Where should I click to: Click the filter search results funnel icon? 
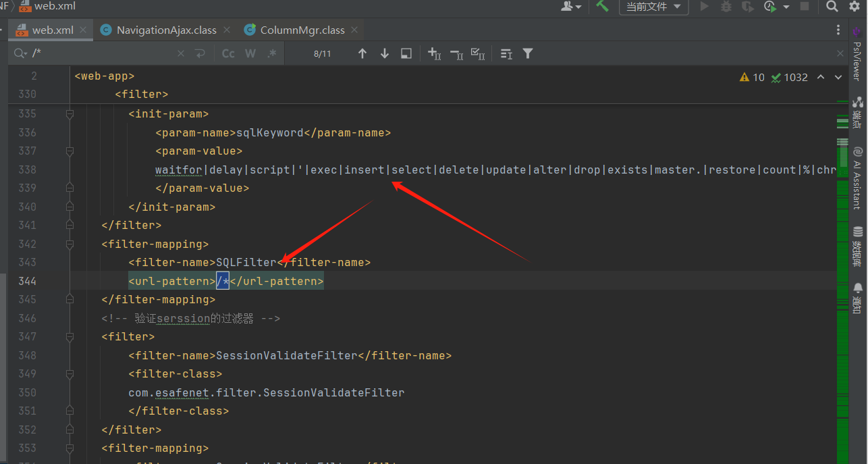[x=528, y=53]
